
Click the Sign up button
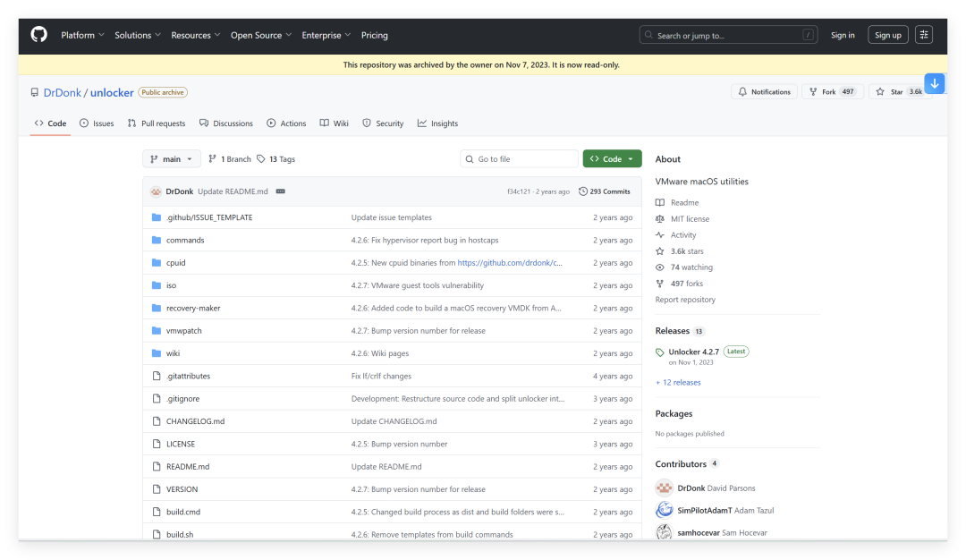887,35
